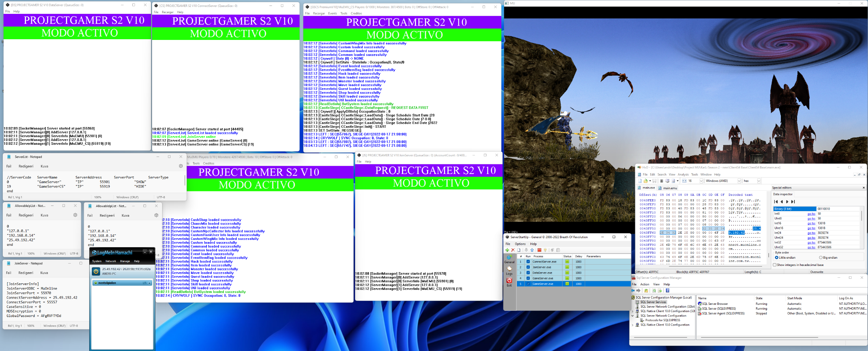Screen dimensions: 868x351
Task: Click the blue Help icon in SQL Configuration Manager
Action: tap(668, 291)
